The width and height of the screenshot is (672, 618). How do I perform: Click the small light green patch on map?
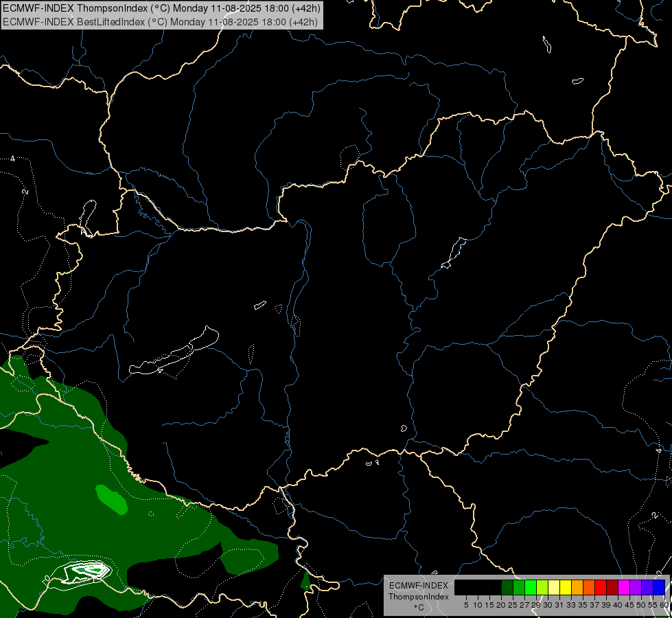111,499
